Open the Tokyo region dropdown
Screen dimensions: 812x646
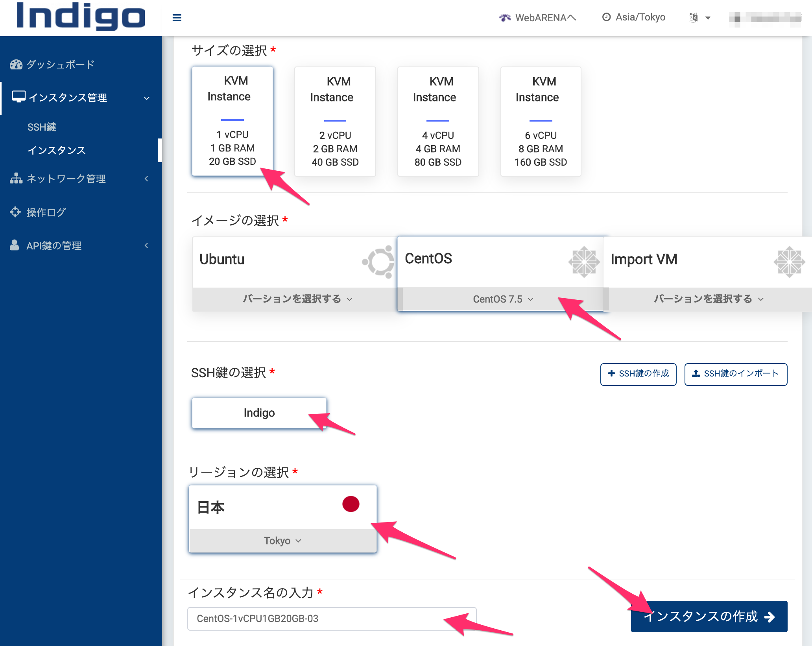pos(282,541)
